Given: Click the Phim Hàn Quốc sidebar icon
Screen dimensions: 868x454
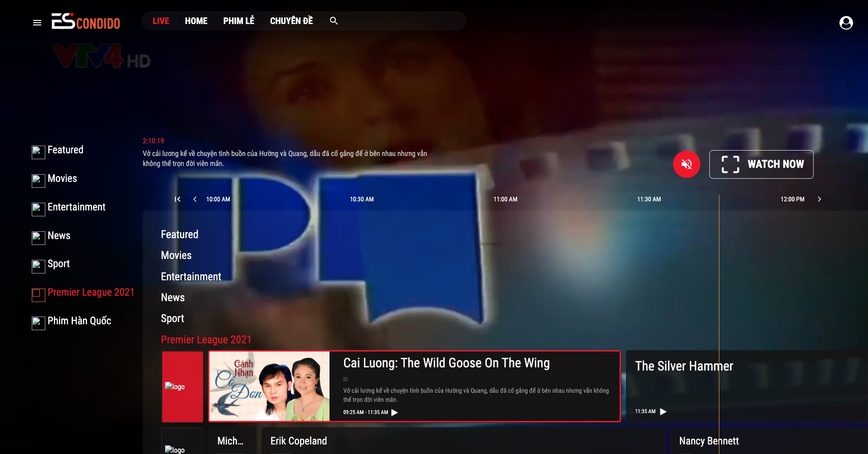Looking at the screenshot, I should [x=38, y=323].
